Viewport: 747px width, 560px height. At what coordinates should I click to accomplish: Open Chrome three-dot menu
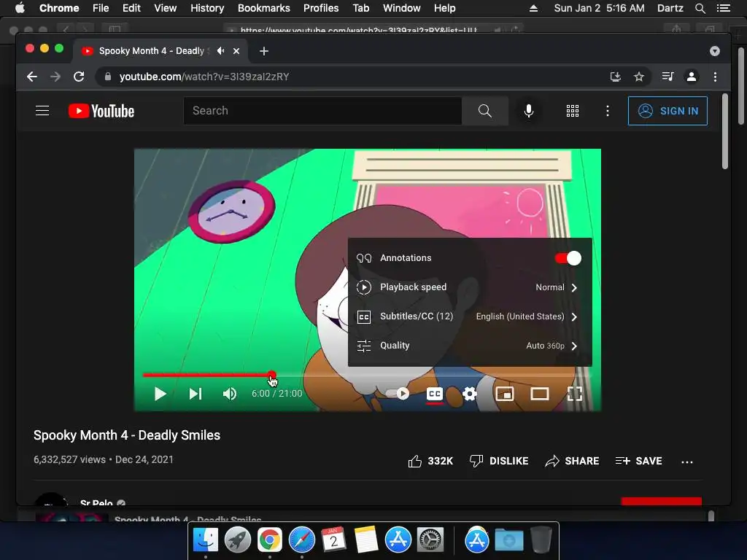click(715, 77)
